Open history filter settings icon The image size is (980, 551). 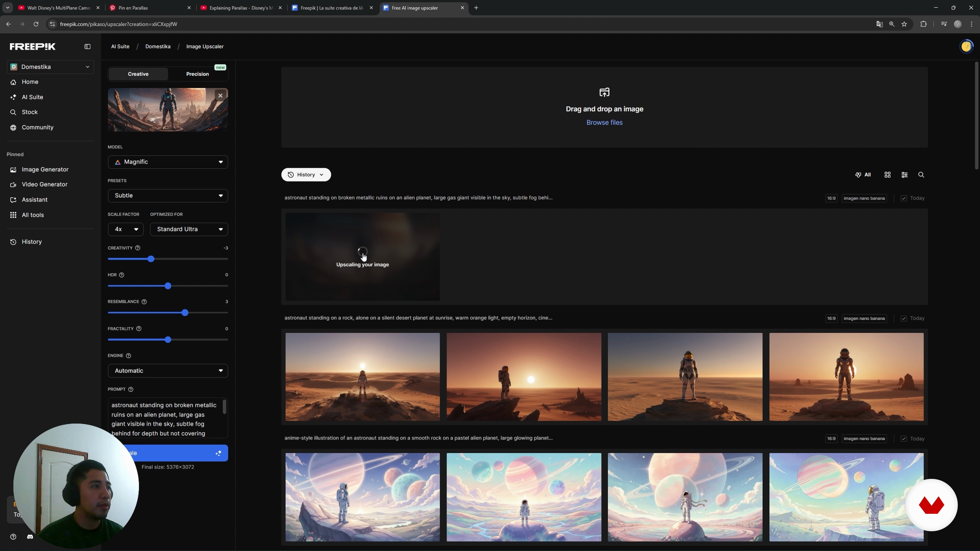tap(904, 174)
